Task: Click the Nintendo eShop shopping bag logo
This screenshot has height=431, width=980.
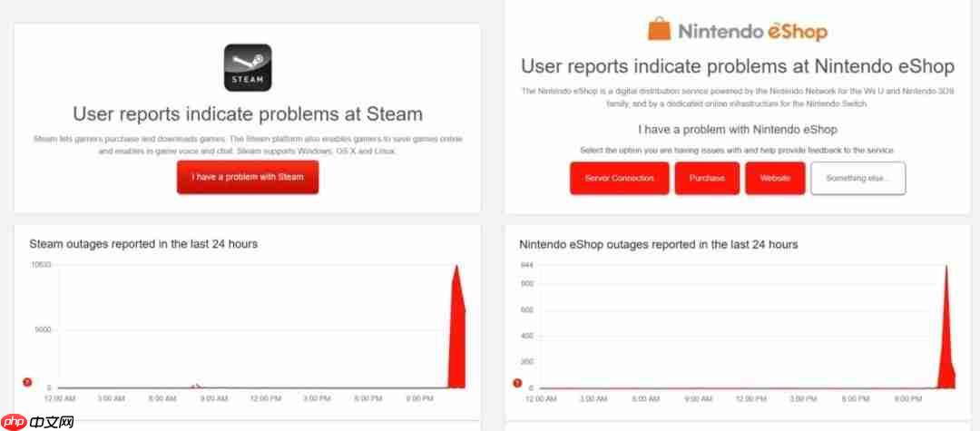Action: pos(659,30)
